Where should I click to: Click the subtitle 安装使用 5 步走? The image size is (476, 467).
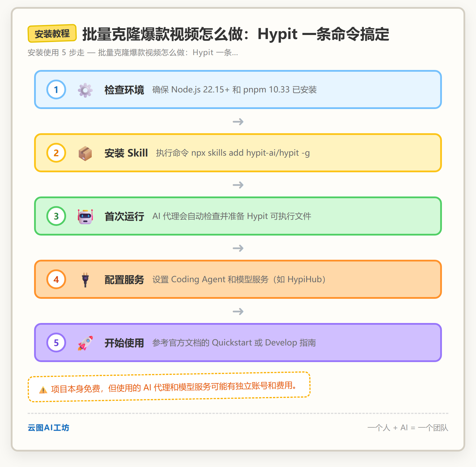(56, 52)
